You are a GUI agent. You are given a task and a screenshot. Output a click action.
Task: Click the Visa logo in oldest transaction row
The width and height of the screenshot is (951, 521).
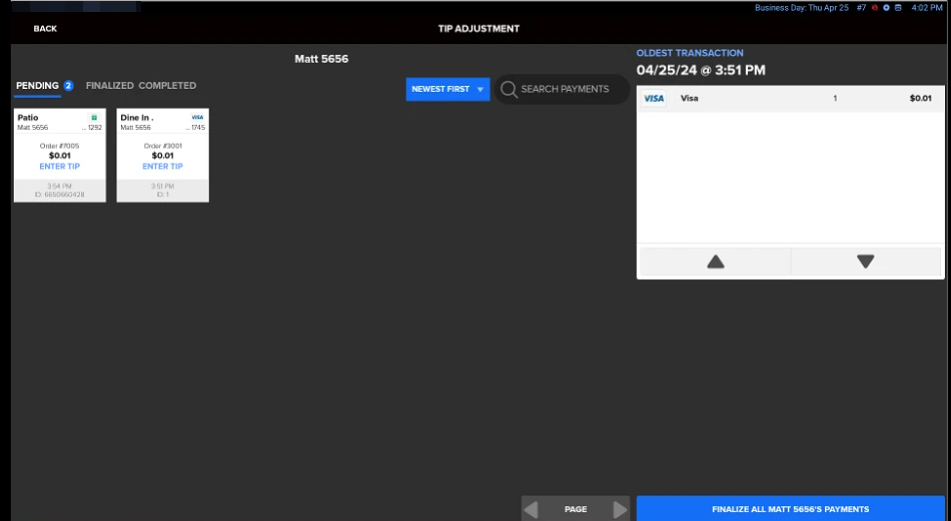654,98
